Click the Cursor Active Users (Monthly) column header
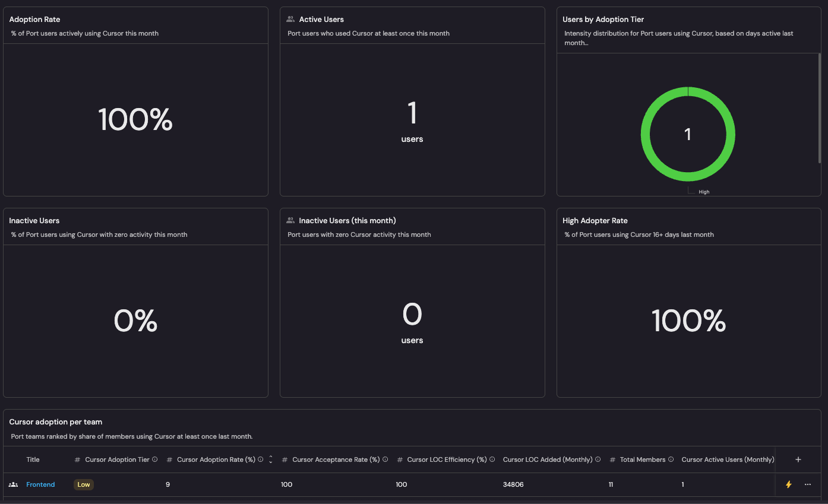This screenshot has width=828, height=504. coord(728,459)
